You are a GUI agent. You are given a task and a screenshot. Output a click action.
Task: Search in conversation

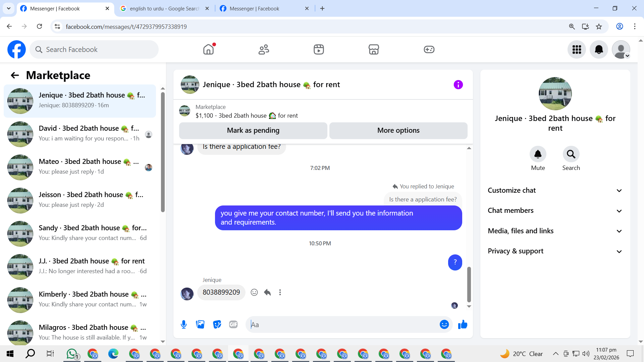[571, 155]
